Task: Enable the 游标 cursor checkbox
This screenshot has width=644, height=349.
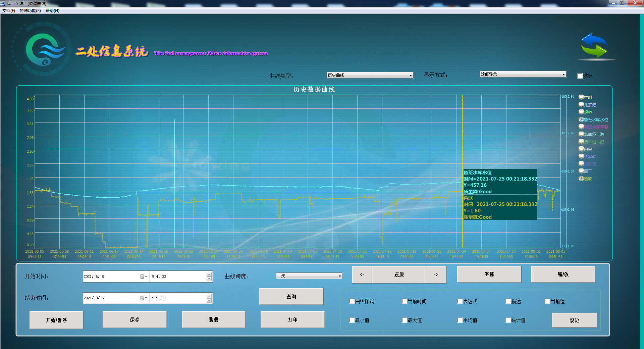Action: click(x=580, y=76)
